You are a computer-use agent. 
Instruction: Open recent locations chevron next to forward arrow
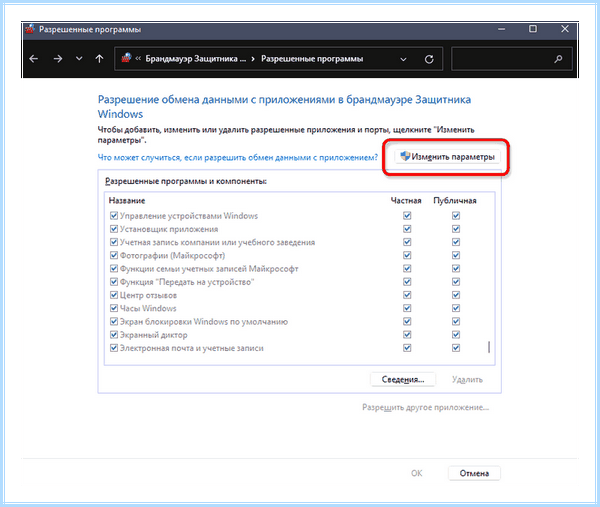point(79,59)
